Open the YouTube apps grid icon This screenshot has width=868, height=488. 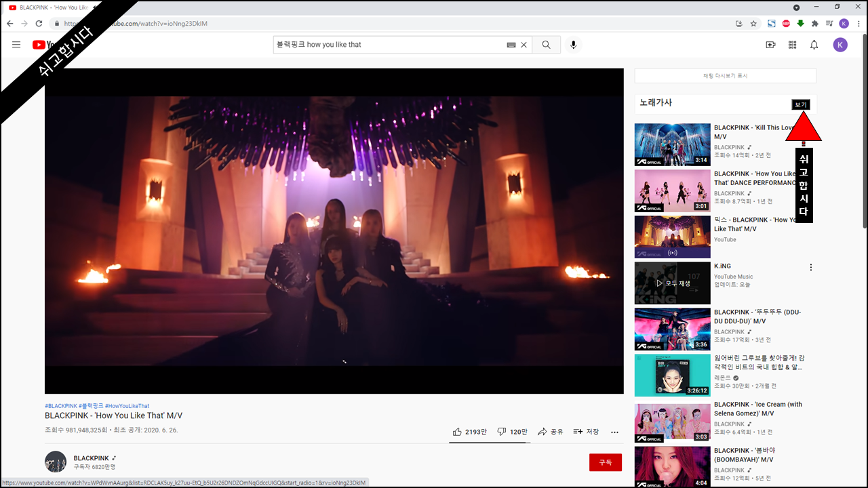[x=792, y=45]
